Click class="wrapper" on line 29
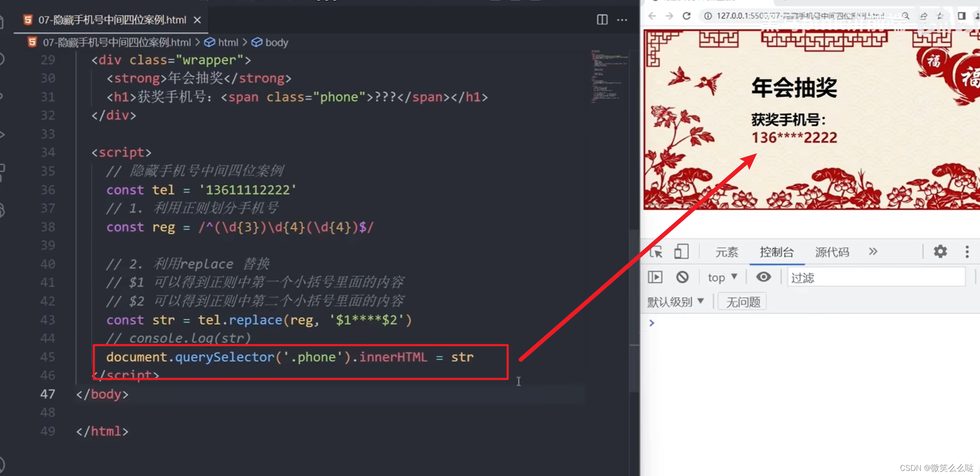The width and height of the screenshot is (980, 476). (186, 60)
